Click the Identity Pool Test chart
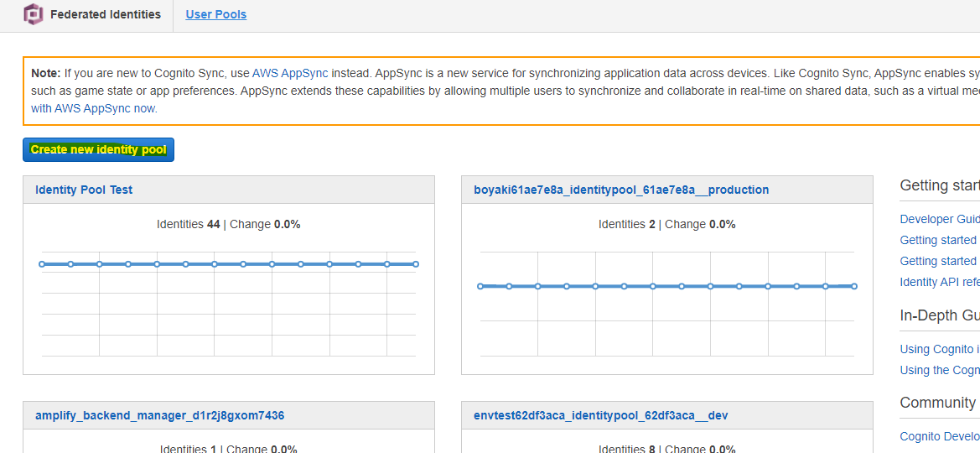 click(229, 304)
